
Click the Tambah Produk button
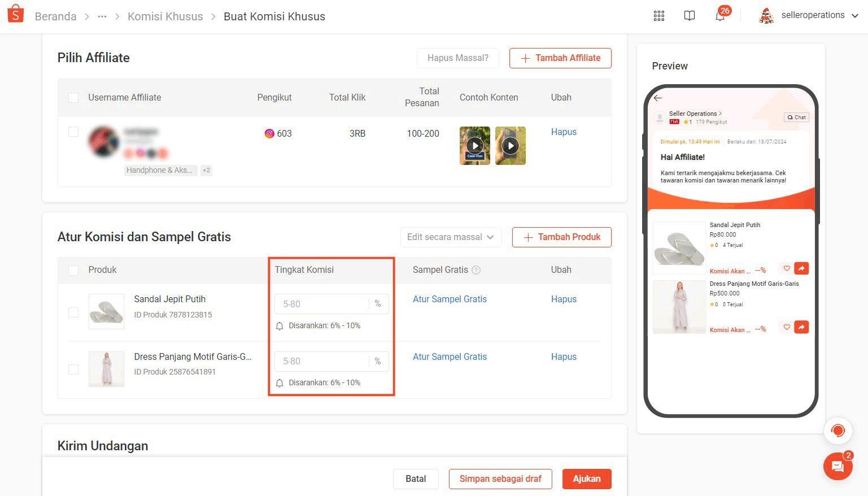561,237
